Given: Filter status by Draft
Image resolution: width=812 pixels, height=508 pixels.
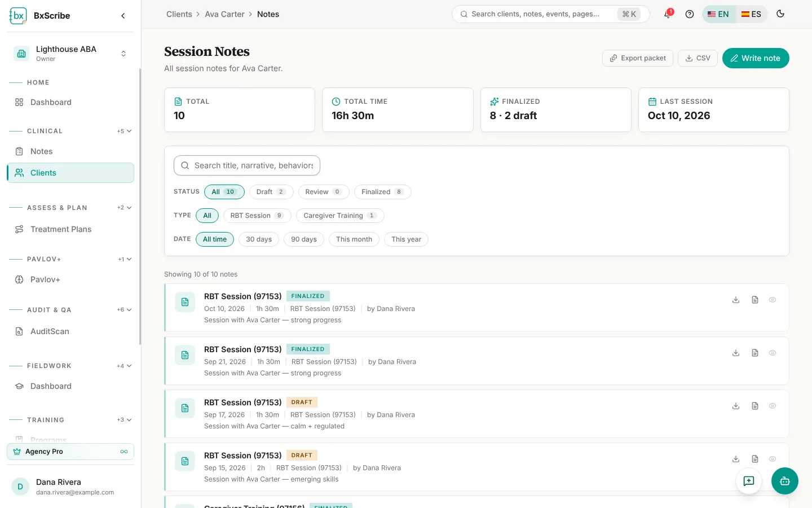Looking at the screenshot, I should tap(271, 192).
